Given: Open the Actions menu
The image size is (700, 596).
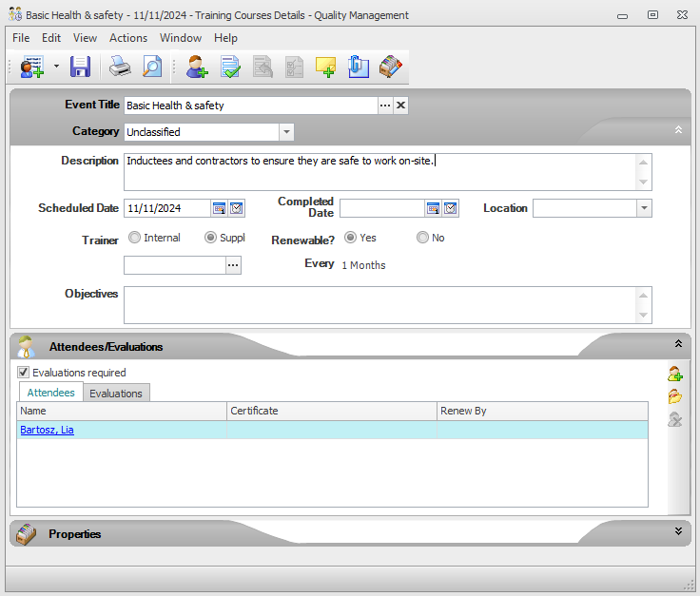Looking at the screenshot, I should coord(128,38).
